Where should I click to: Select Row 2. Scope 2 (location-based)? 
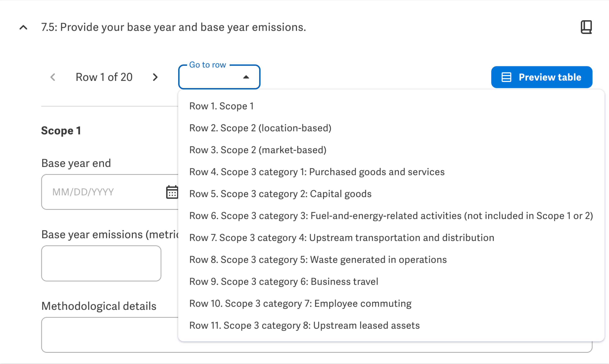coord(391,128)
